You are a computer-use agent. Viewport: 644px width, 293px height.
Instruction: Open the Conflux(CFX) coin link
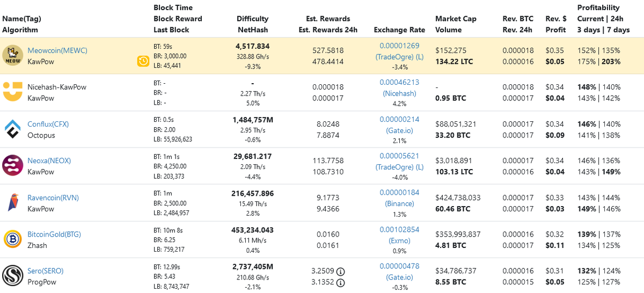tap(48, 124)
